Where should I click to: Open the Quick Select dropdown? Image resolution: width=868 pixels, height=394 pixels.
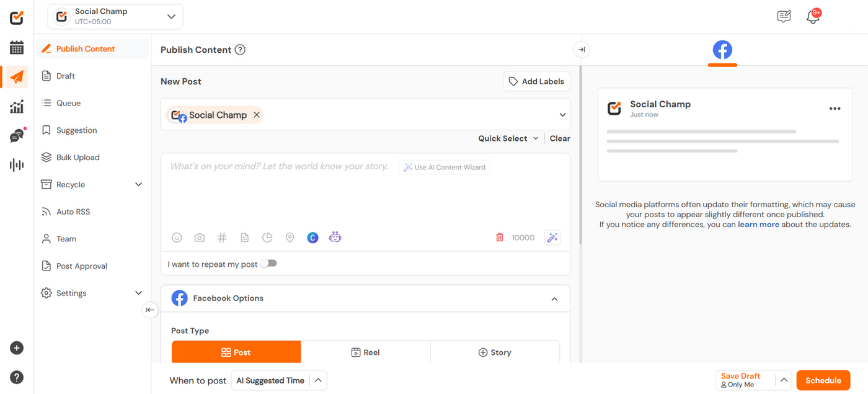(x=508, y=138)
